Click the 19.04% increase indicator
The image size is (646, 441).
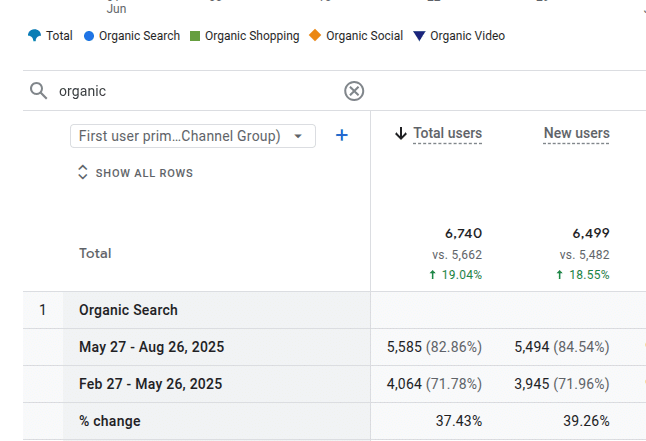(x=455, y=275)
